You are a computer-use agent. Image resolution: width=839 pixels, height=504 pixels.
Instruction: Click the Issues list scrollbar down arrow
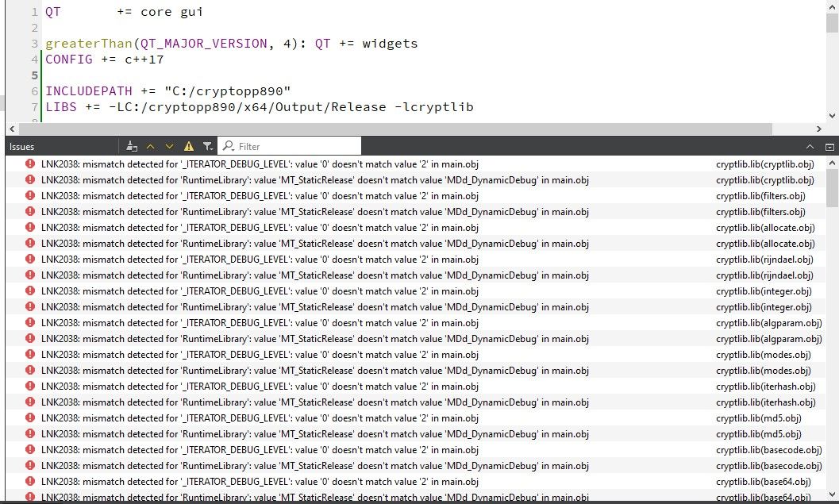832,494
